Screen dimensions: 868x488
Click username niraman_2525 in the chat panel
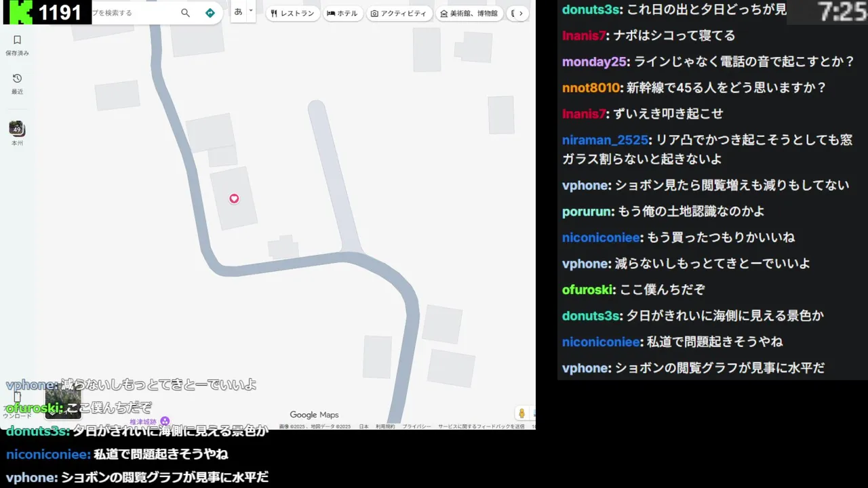(x=605, y=140)
